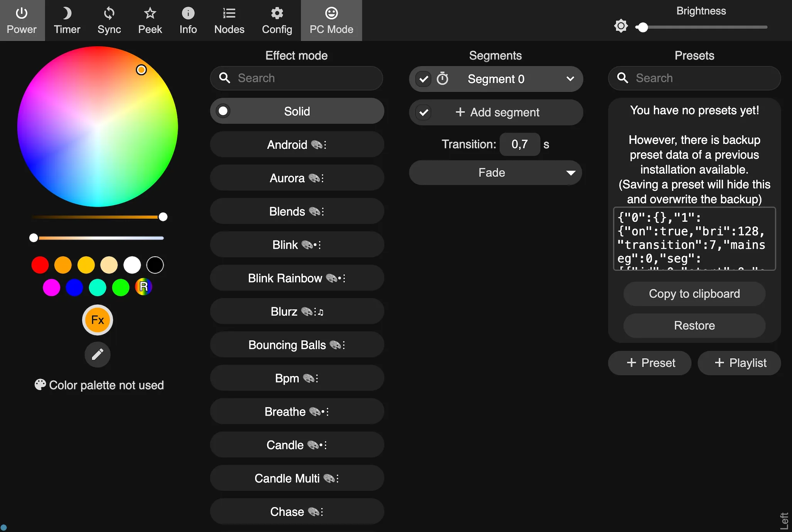Open the Nodes list icon

pyautogui.click(x=229, y=13)
